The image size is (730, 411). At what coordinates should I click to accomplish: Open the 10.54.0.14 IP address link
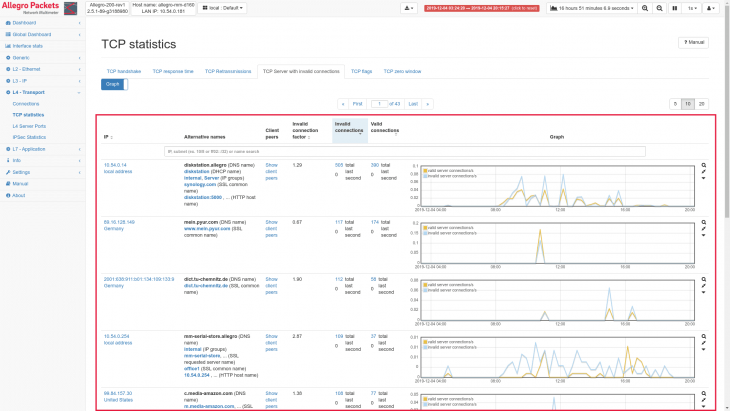[115, 164]
